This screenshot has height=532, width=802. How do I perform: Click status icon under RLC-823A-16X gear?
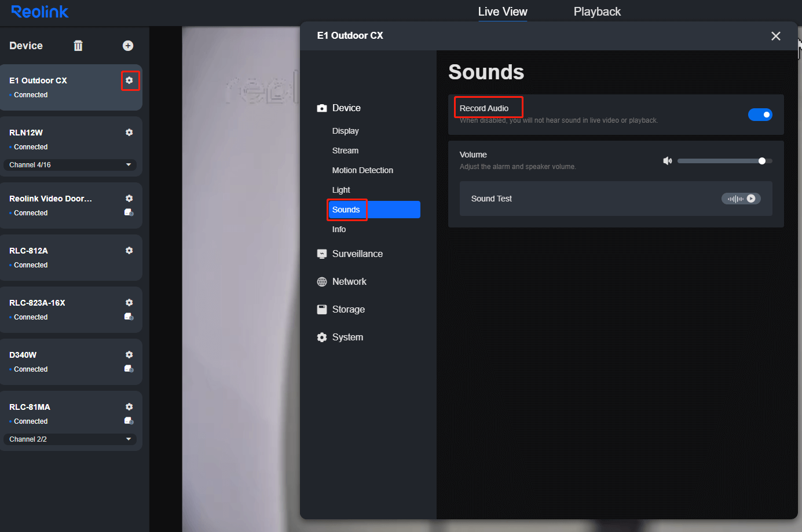pyautogui.click(x=129, y=317)
